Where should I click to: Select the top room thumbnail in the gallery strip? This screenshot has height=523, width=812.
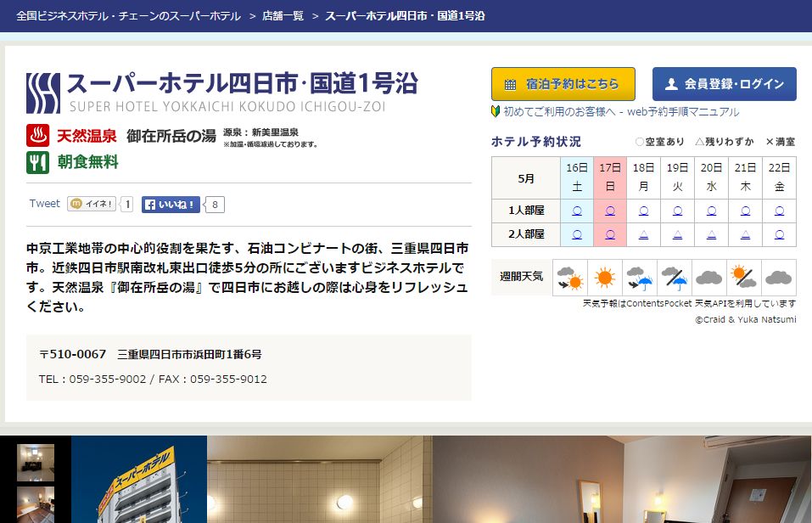pos(36,463)
